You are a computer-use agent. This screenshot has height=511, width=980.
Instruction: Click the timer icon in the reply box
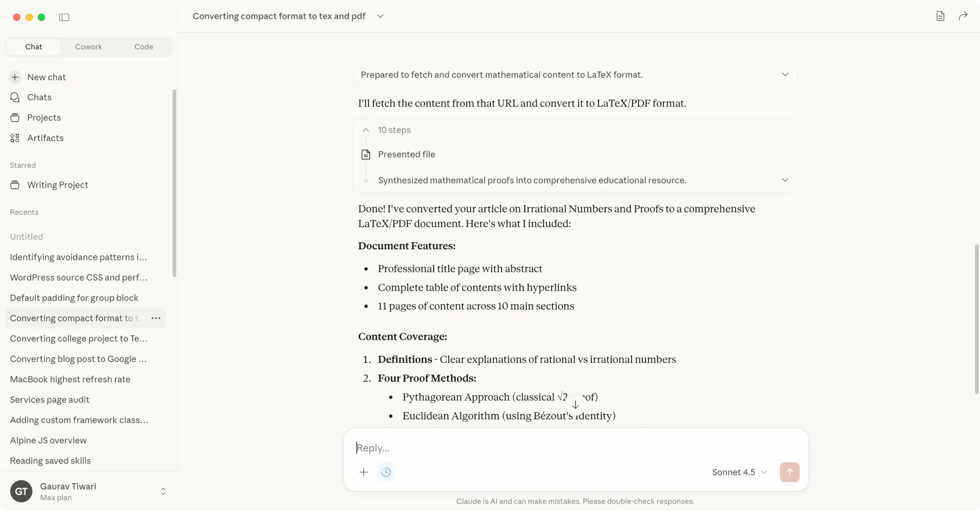pyautogui.click(x=386, y=472)
